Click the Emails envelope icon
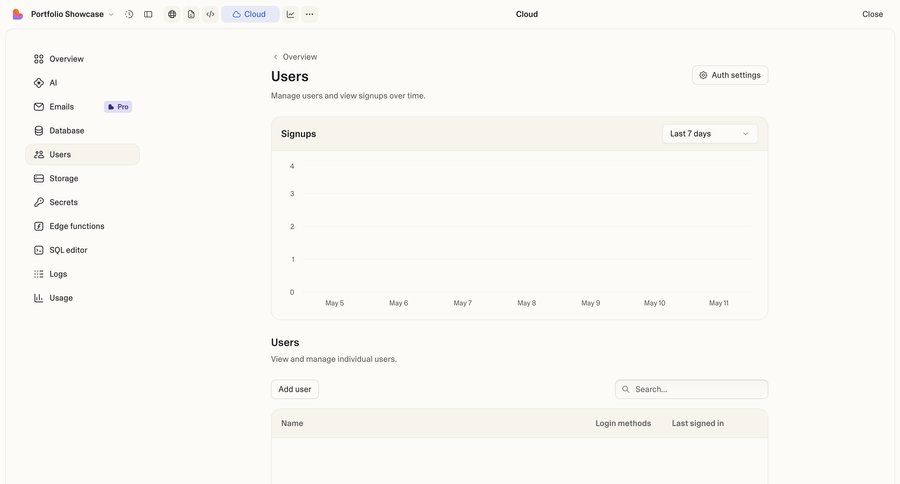This screenshot has height=484, width=900. [38, 107]
